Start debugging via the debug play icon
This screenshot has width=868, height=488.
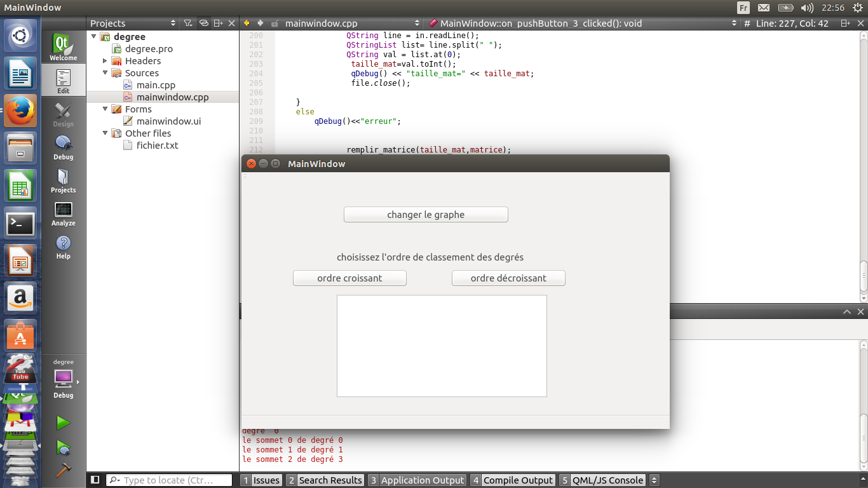tap(63, 447)
